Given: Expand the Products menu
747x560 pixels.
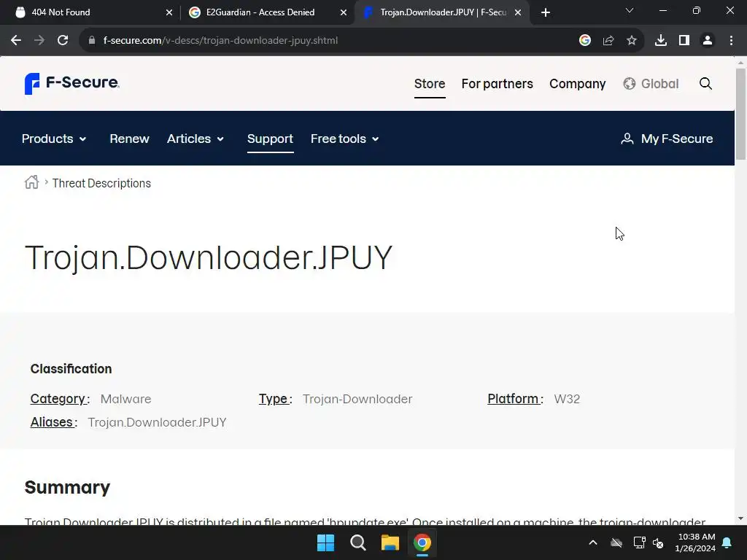Looking at the screenshot, I should [54, 139].
